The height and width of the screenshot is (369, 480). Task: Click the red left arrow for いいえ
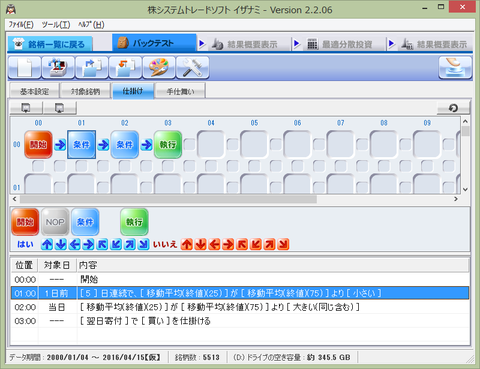coord(214,244)
